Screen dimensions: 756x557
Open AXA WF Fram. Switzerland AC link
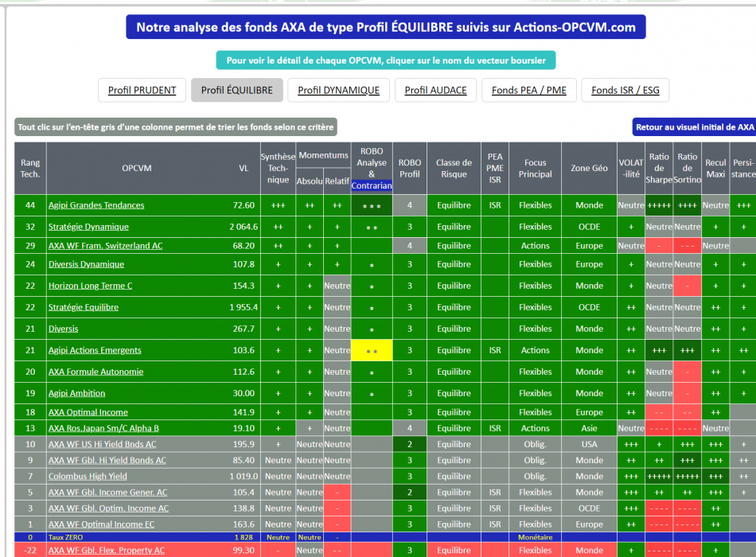tap(105, 245)
